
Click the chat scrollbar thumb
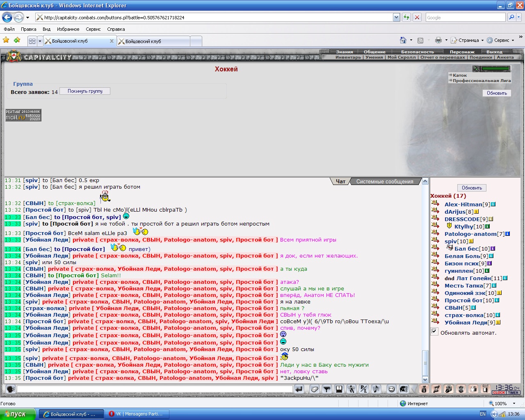click(425, 363)
